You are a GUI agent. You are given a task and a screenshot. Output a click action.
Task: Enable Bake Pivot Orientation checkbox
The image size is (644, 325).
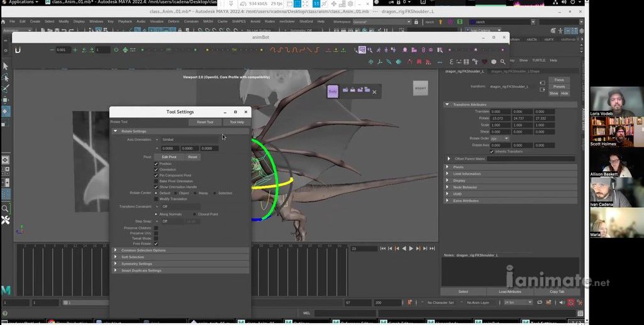click(156, 181)
